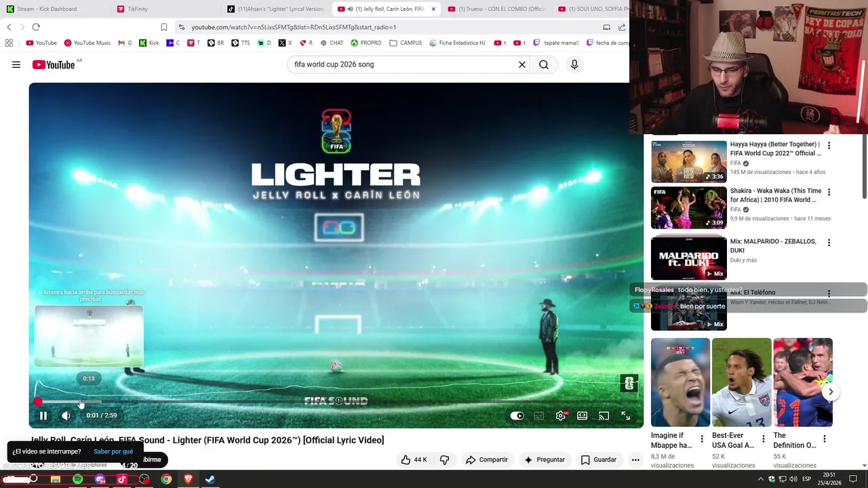Open Spotify from the taskbar

pos(78,479)
